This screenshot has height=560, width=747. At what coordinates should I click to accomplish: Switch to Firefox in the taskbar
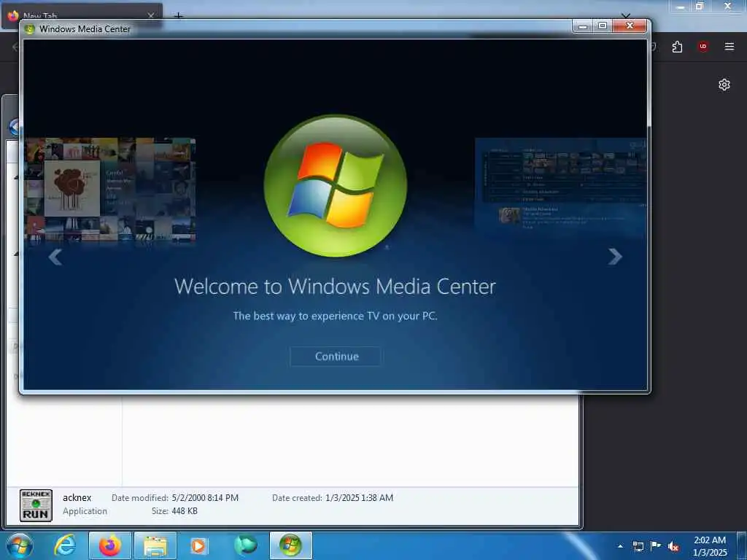(110, 545)
